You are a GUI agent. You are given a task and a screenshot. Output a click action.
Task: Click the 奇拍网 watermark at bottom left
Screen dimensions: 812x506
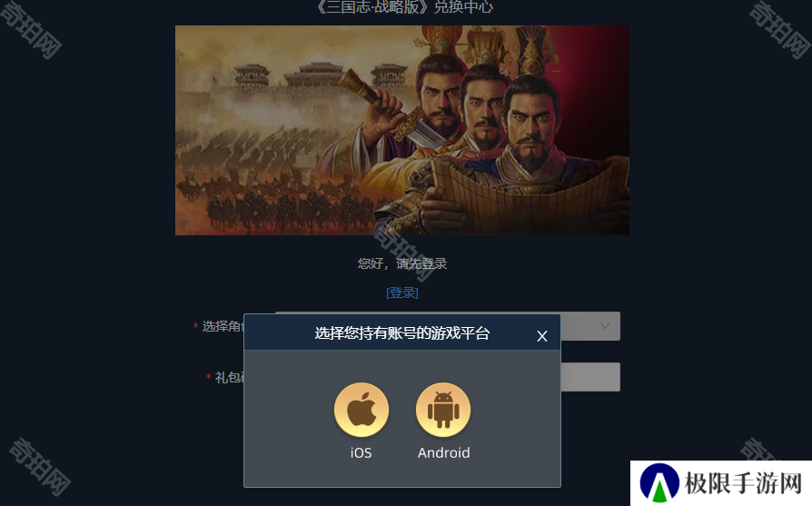[x=40, y=466]
